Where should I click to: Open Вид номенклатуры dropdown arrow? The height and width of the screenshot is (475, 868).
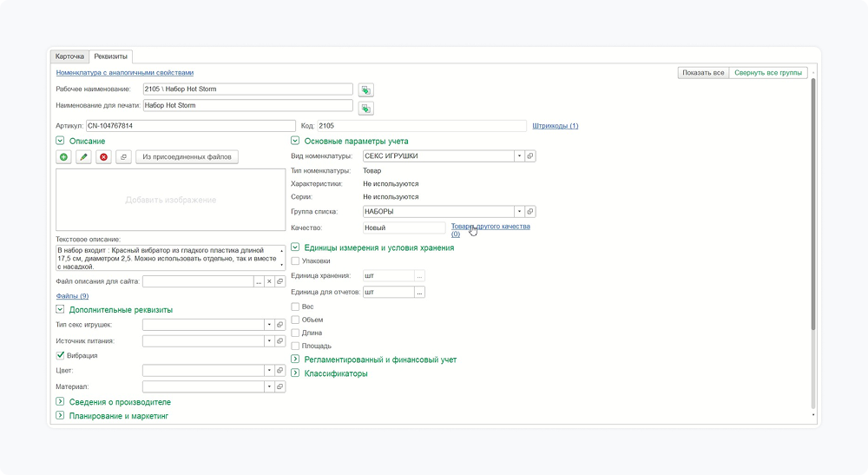519,156
